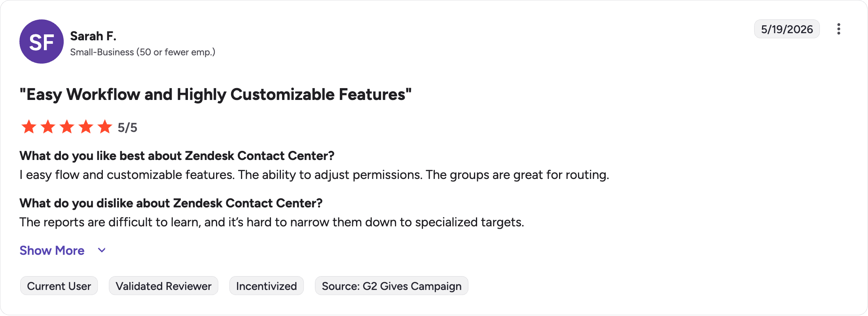
Task: Click the 'dislike' question heading
Action: (x=171, y=203)
